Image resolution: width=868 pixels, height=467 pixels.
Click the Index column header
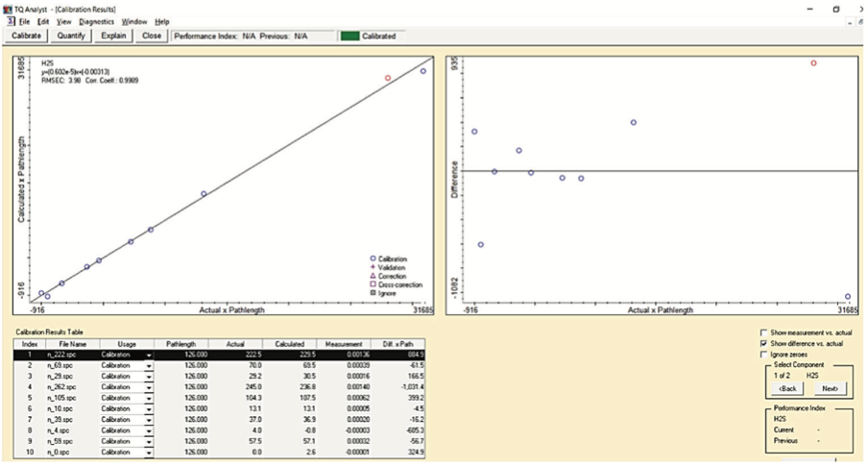click(30, 344)
